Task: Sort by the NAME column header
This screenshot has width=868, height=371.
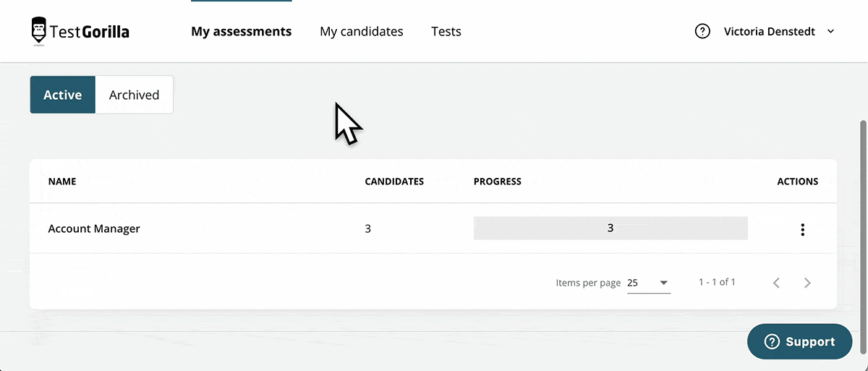Action: [x=62, y=182]
